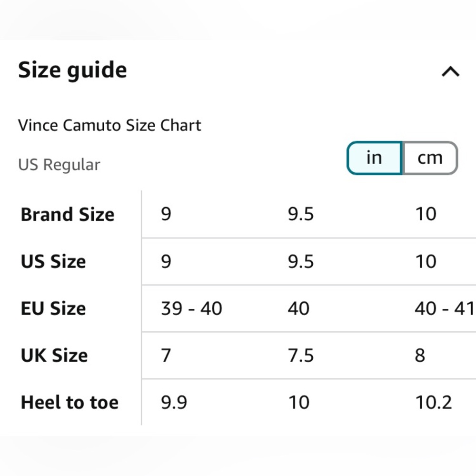The height and width of the screenshot is (476, 476).
Task: Switch measurements to cm
Action: (430, 158)
